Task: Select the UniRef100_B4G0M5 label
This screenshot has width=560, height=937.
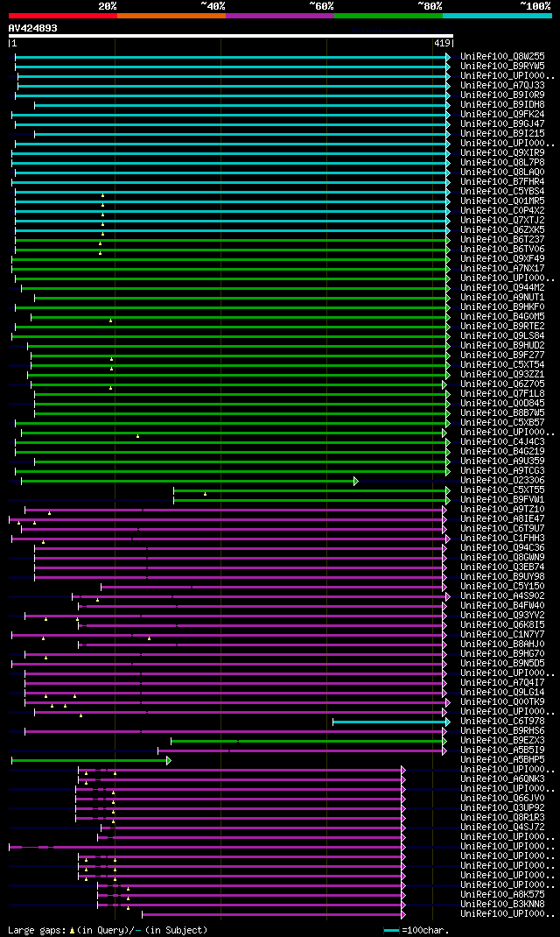Action: (x=502, y=317)
